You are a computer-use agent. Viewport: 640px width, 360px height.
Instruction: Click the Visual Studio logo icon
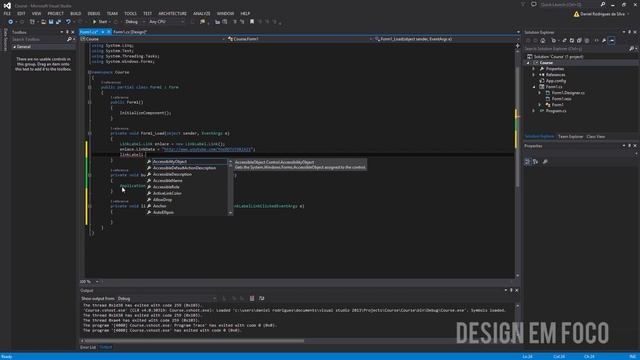point(7,5)
